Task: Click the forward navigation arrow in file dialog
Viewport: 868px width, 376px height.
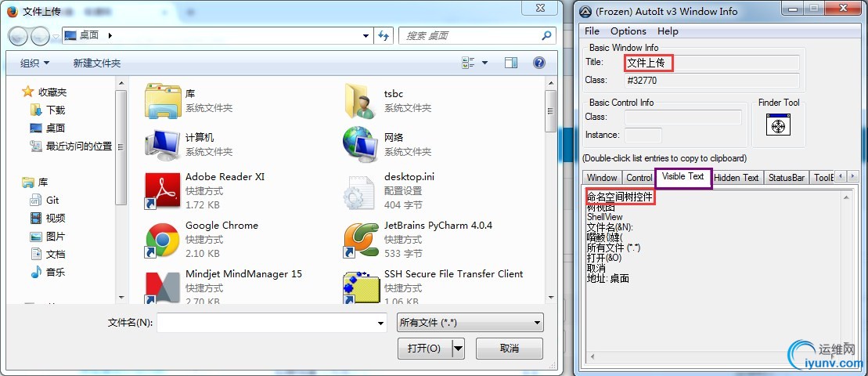Action: (40, 37)
